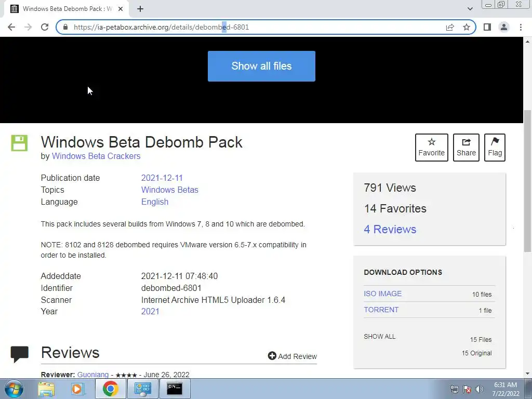Favorite this item with the star button
This screenshot has width=532, height=399.
click(432, 147)
